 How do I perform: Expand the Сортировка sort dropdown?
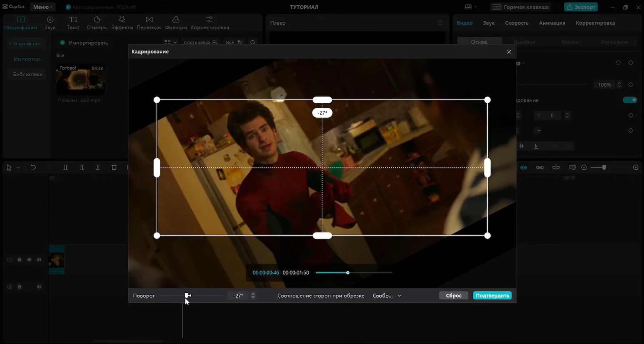[200, 42]
